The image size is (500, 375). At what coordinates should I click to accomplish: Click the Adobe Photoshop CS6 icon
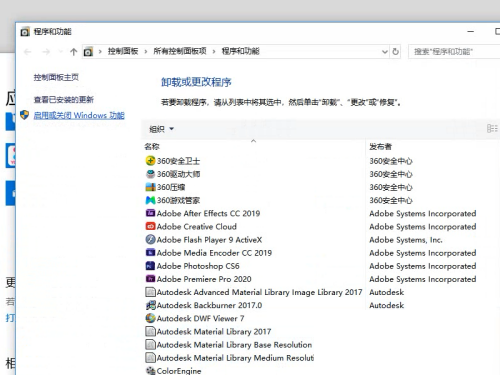(x=150, y=266)
